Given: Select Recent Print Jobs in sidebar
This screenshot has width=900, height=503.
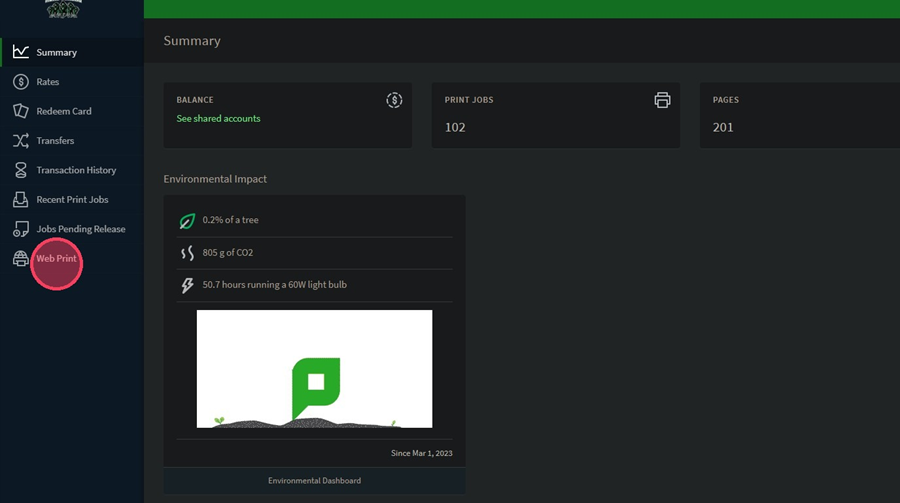Looking at the screenshot, I should pyautogui.click(x=72, y=199).
